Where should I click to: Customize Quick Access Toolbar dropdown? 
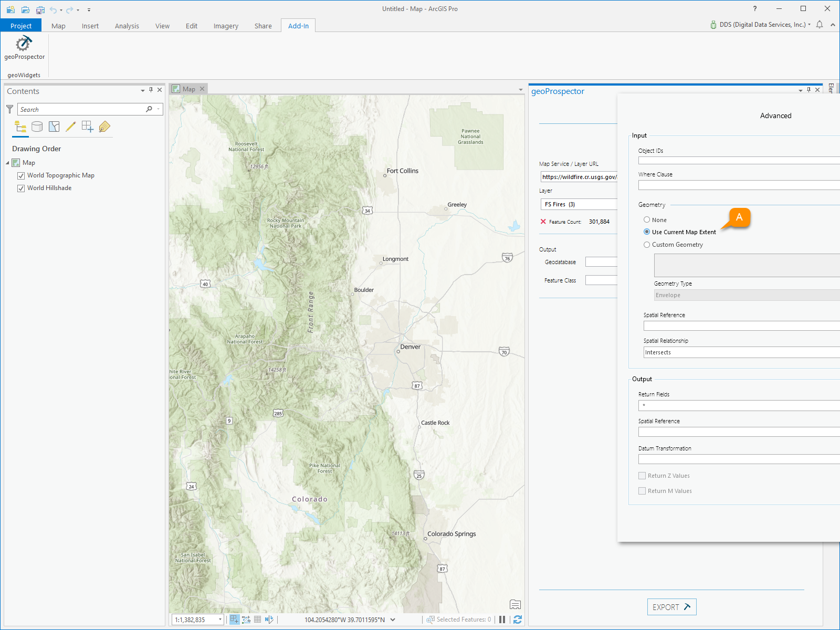pos(89,10)
